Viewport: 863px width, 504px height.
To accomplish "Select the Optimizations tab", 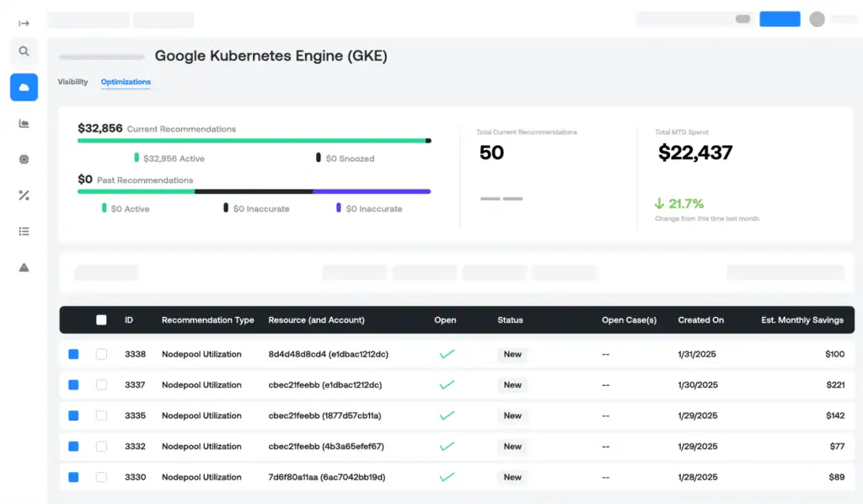I will 126,82.
